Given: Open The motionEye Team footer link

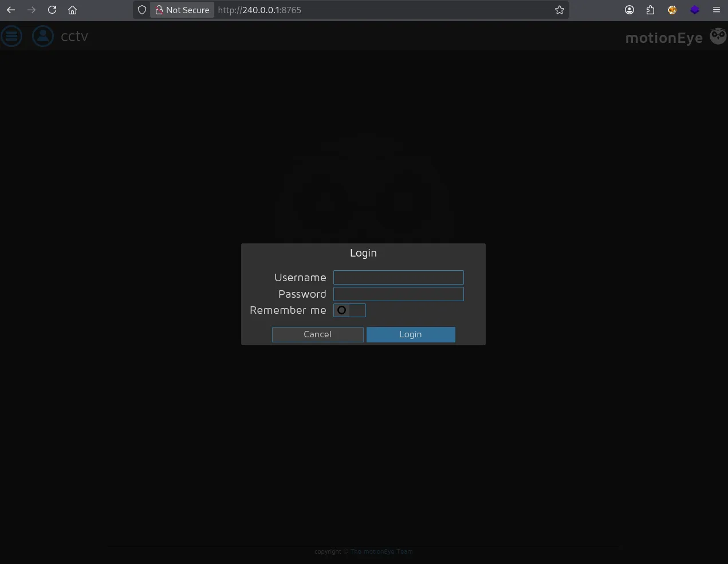Looking at the screenshot, I should pos(381,551).
